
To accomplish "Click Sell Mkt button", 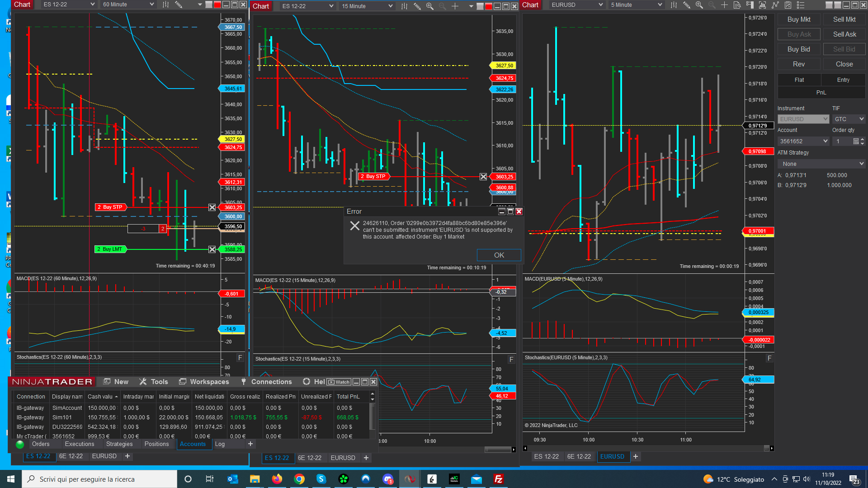I will (844, 19).
